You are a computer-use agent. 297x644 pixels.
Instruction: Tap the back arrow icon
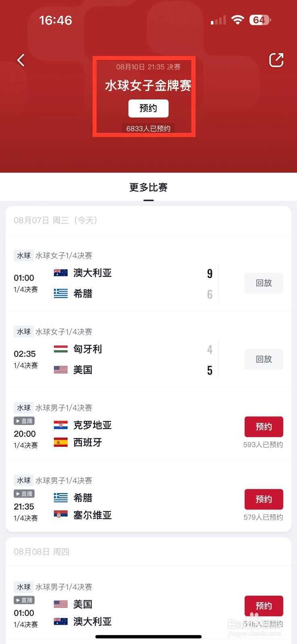coord(21,60)
